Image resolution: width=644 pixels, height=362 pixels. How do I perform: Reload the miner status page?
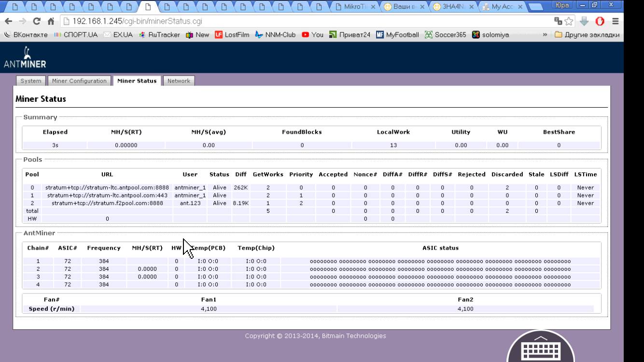[x=37, y=21]
